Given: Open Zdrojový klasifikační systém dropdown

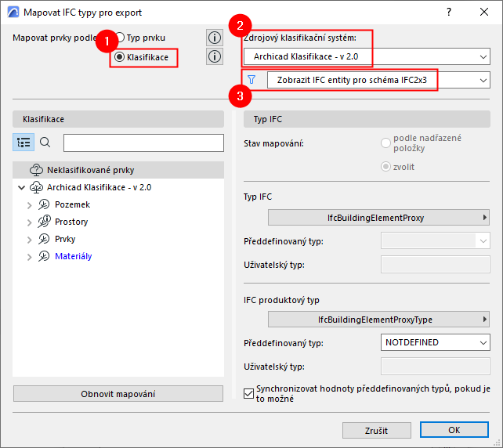Looking at the screenshot, I should click(367, 56).
